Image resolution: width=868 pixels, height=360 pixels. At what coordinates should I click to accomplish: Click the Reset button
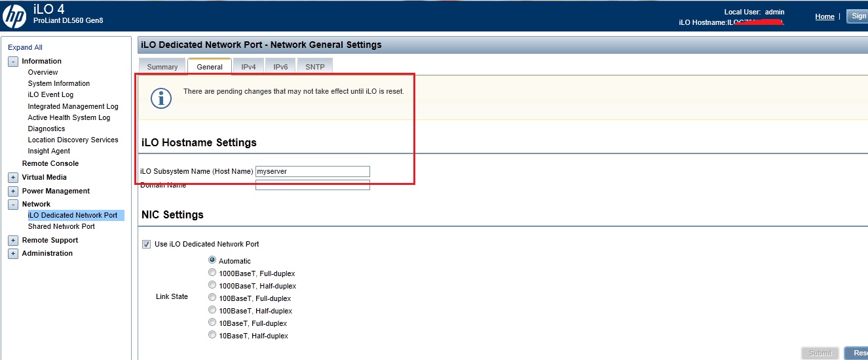click(856, 353)
